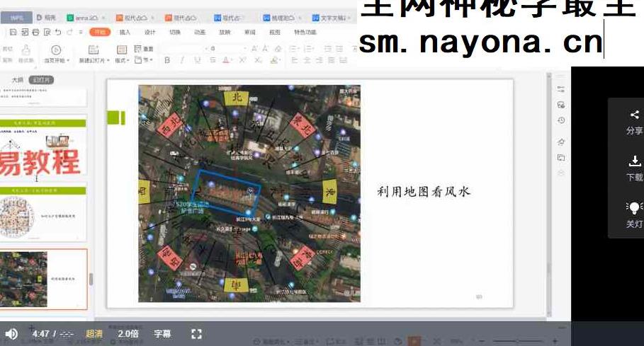Screen dimensions: 644x346
Task: Click the 利用地图看风水 text box
Action: point(424,192)
